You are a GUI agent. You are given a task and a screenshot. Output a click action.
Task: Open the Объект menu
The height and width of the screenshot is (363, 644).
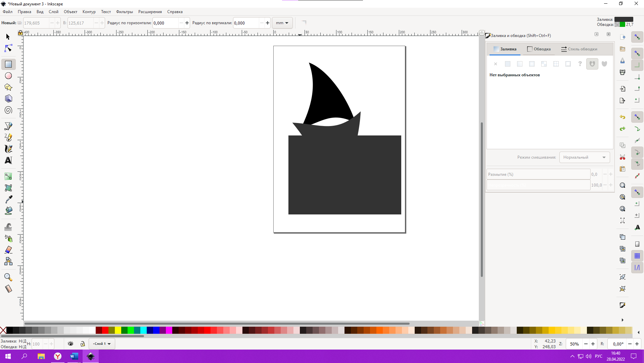pos(71,12)
